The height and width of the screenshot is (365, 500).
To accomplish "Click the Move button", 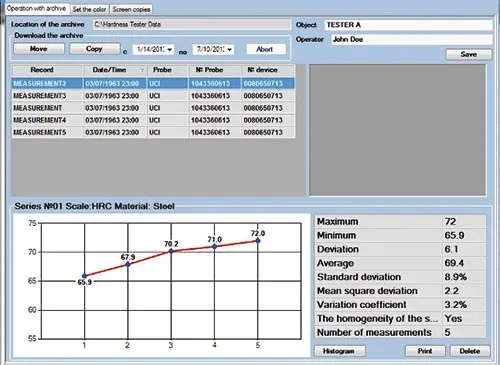I will (39, 49).
